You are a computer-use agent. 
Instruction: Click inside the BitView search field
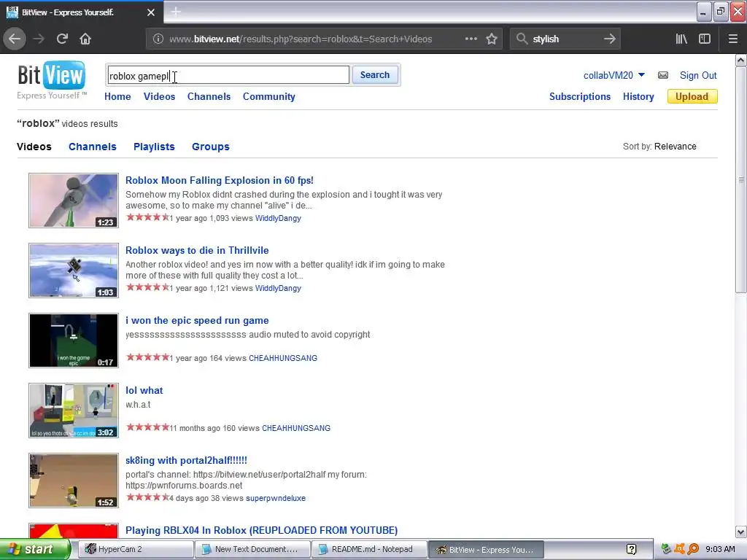tap(228, 75)
